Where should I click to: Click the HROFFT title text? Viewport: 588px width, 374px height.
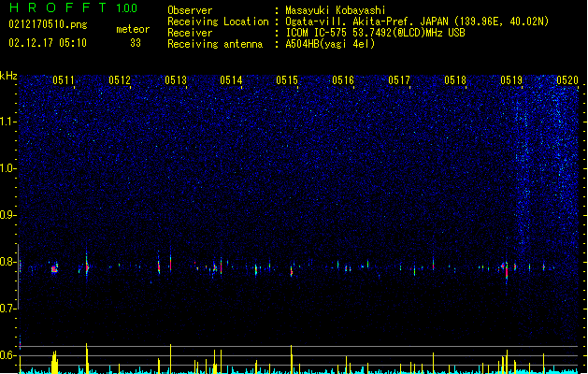point(58,7)
